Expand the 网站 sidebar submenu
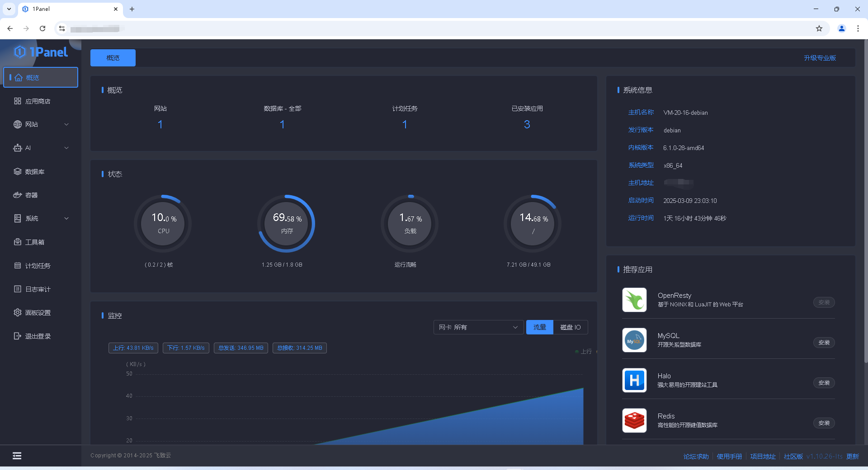The image size is (868, 470). pyautogui.click(x=66, y=125)
